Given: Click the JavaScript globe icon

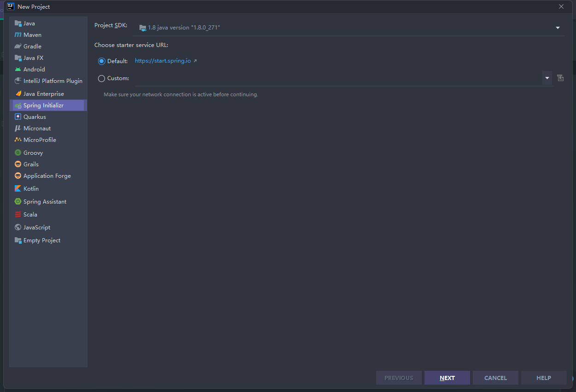Looking at the screenshot, I should tap(18, 228).
